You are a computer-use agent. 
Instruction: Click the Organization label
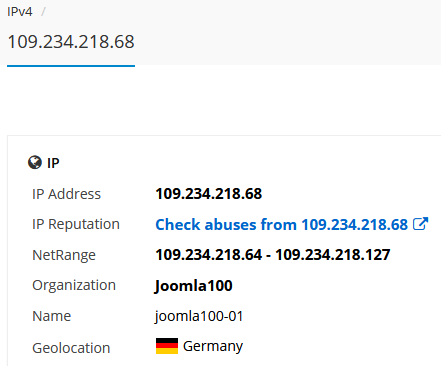74,285
